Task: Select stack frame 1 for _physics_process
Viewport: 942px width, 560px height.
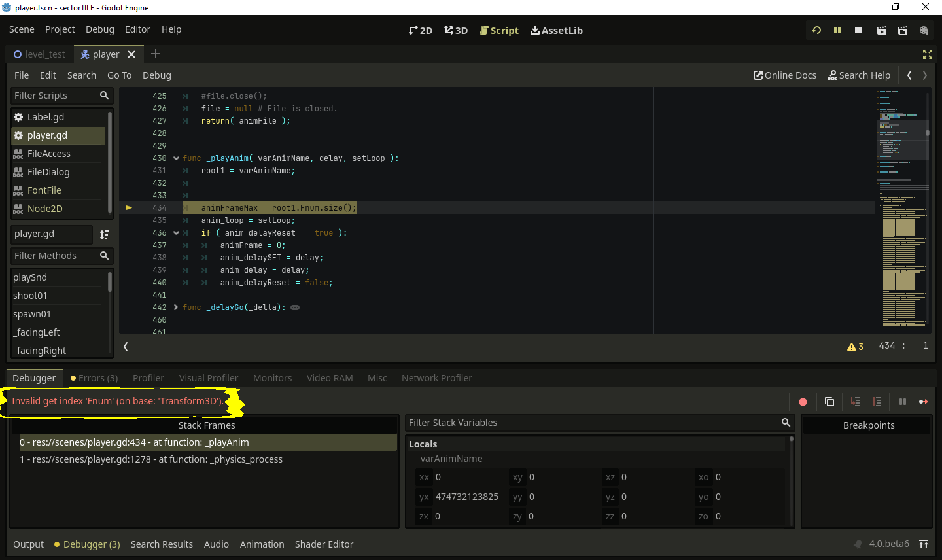Action: click(x=208, y=459)
